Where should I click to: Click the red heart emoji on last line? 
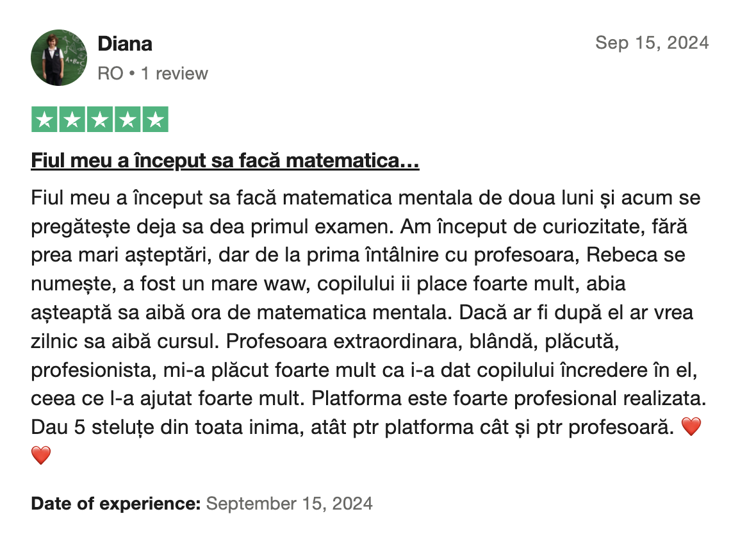(41, 455)
